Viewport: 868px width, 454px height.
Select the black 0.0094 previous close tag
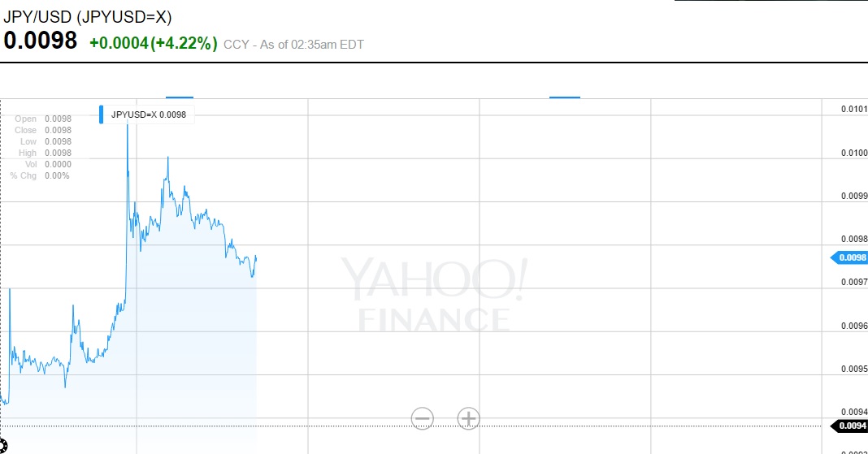(x=849, y=426)
